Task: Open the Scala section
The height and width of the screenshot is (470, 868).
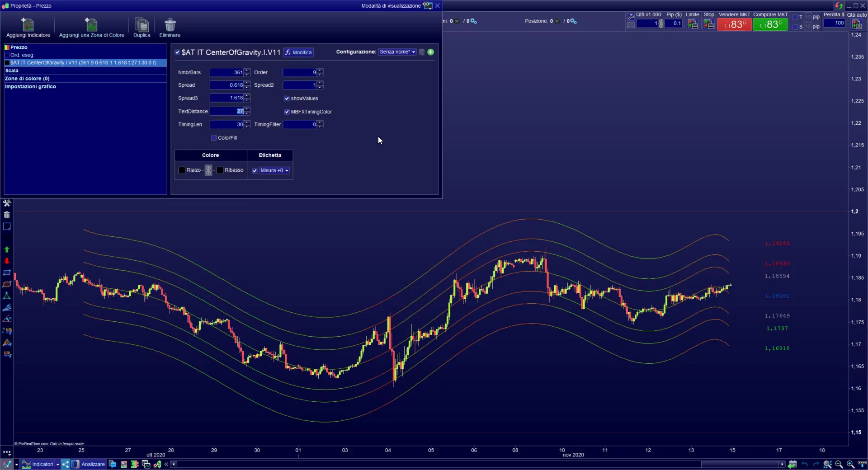Action: click(85, 70)
